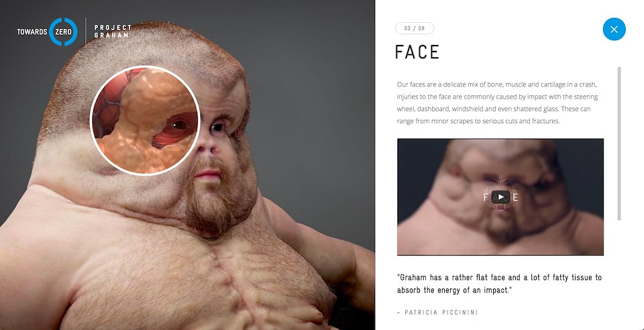Click the eye inside the x-ray lens
Image resolution: width=644 pixels, height=330 pixels.
(x=177, y=123)
